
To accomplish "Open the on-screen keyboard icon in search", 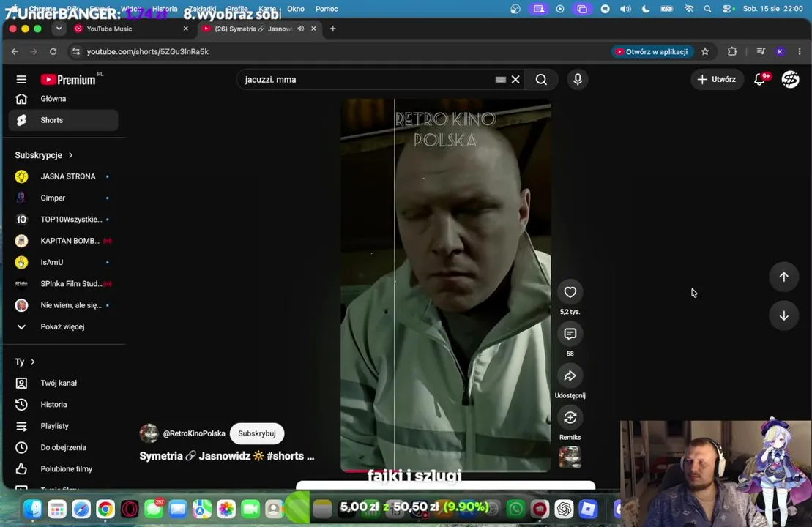I will tap(500, 79).
